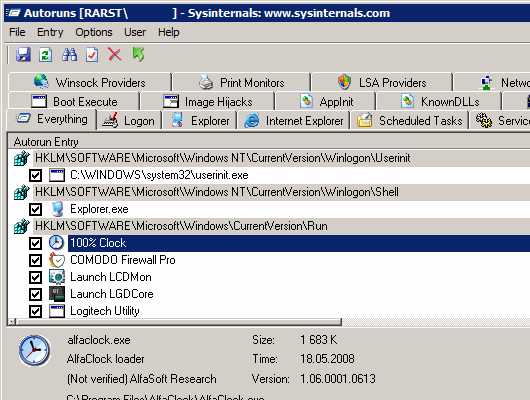Click the green Jump to arrow icon
Screen dimensions: 530x400
(x=138, y=54)
